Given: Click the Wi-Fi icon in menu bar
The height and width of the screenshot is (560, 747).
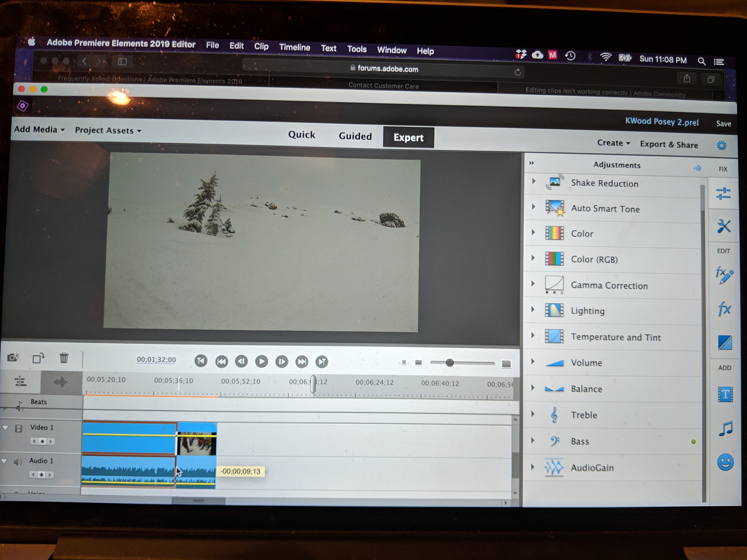Looking at the screenshot, I should [606, 57].
